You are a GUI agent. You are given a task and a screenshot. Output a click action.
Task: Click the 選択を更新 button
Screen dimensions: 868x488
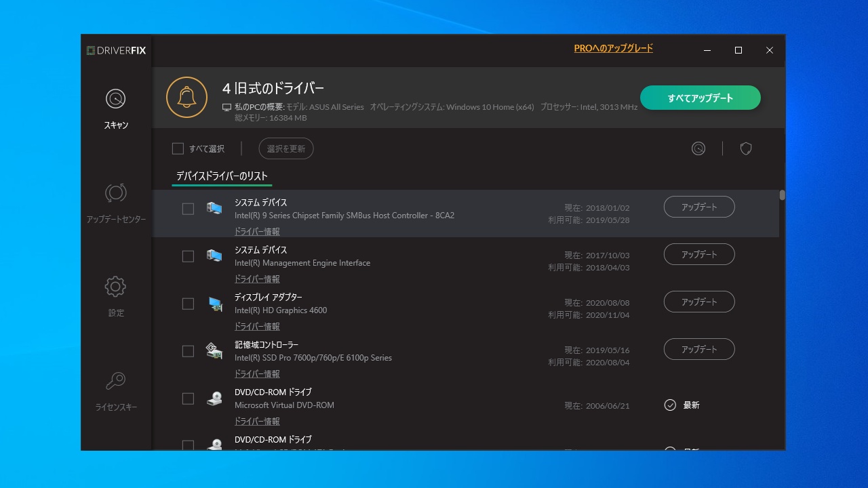tap(286, 148)
